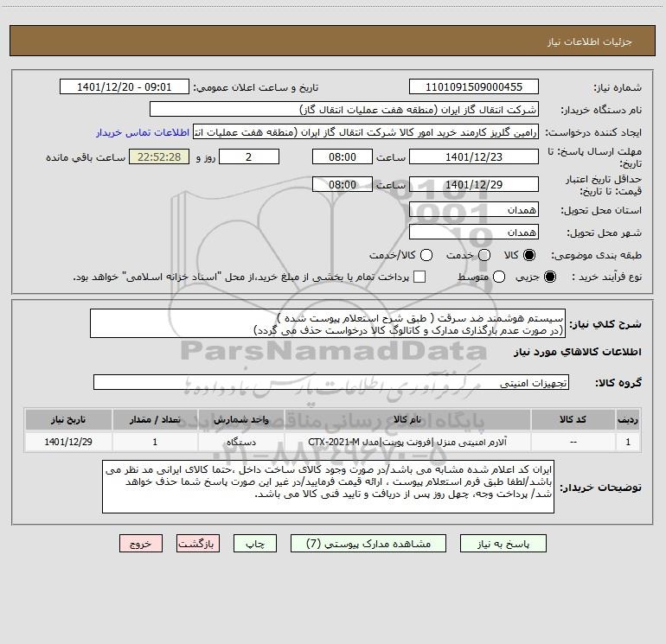666x644 pixels.
Task: Click the announcement date field 1401/12/20 - 09:01
Action: click(125, 87)
